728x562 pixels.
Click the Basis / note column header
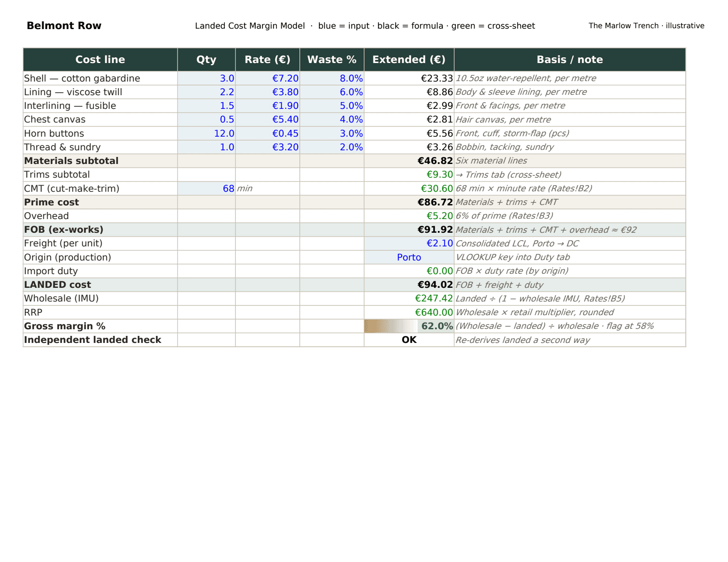tap(570, 60)
